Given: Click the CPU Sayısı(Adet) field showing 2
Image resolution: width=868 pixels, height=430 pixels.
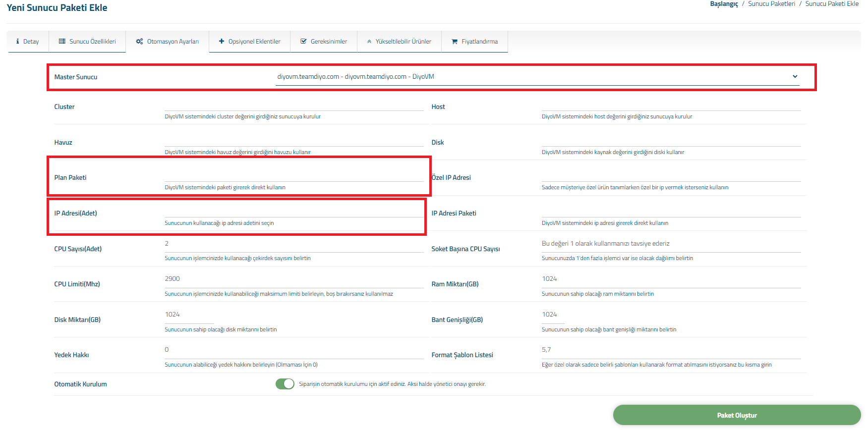Looking at the screenshot, I should [294, 244].
